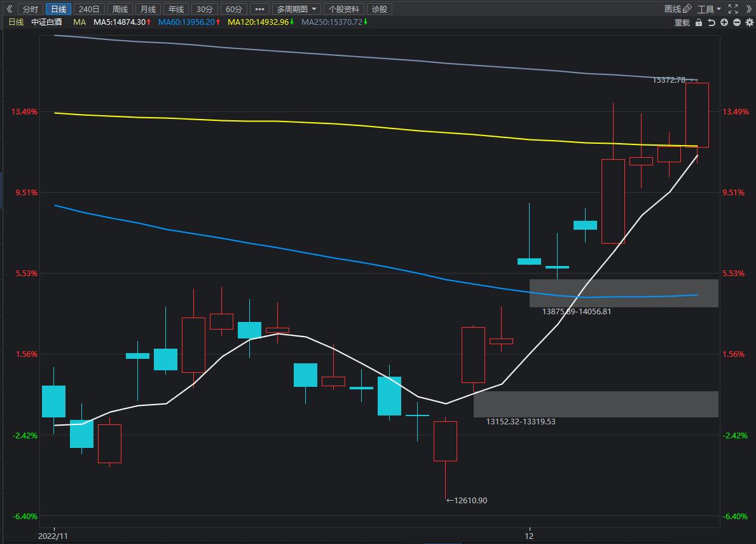756x544 pixels.
Task: Switch to 周线 weekly chart tab
Action: point(119,9)
